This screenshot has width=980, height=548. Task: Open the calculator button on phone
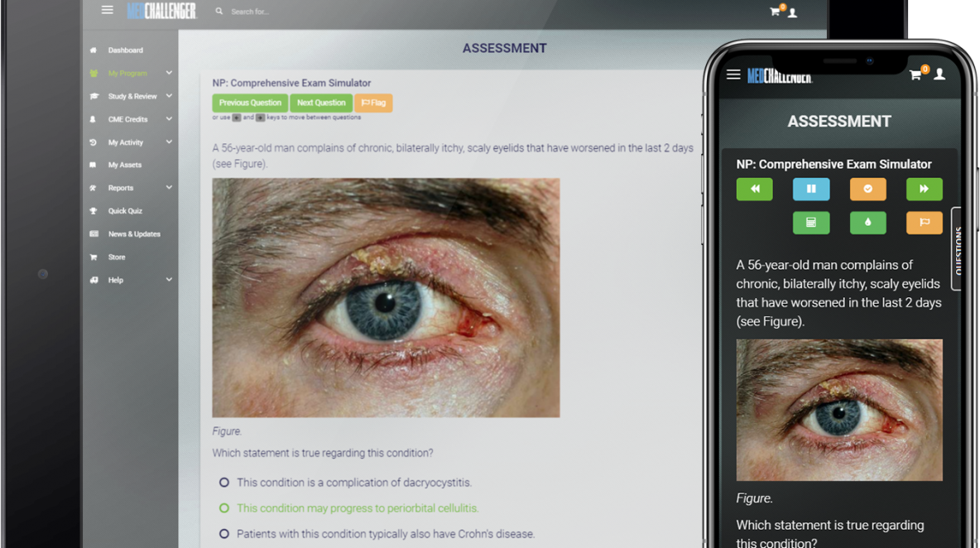click(x=811, y=223)
